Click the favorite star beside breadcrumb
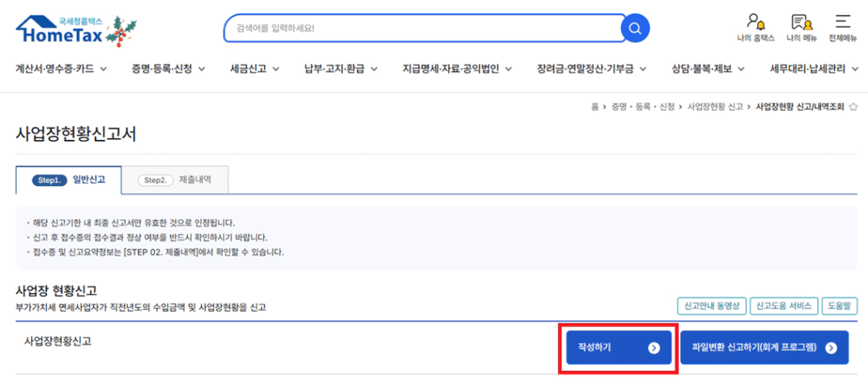Viewport: 868px width, 386px height. (853, 107)
